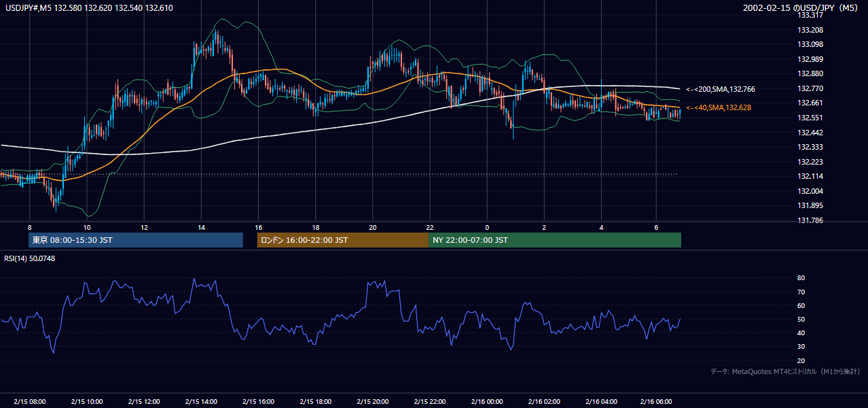Select the ロンドン 16:00-22:00 JST session bar
Viewport: 868px width, 408px height.
pyautogui.click(x=343, y=240)
